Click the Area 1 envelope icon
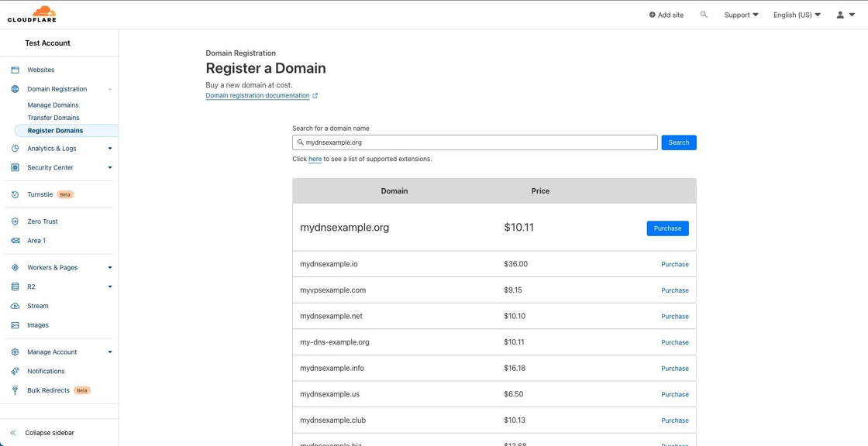 click(15, 241)
